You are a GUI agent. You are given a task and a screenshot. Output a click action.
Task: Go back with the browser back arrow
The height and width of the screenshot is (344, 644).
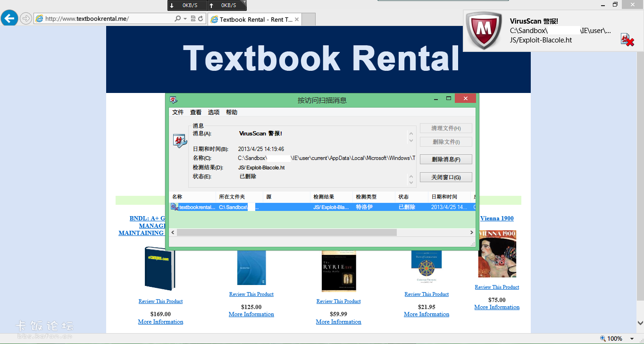point(9,18)
